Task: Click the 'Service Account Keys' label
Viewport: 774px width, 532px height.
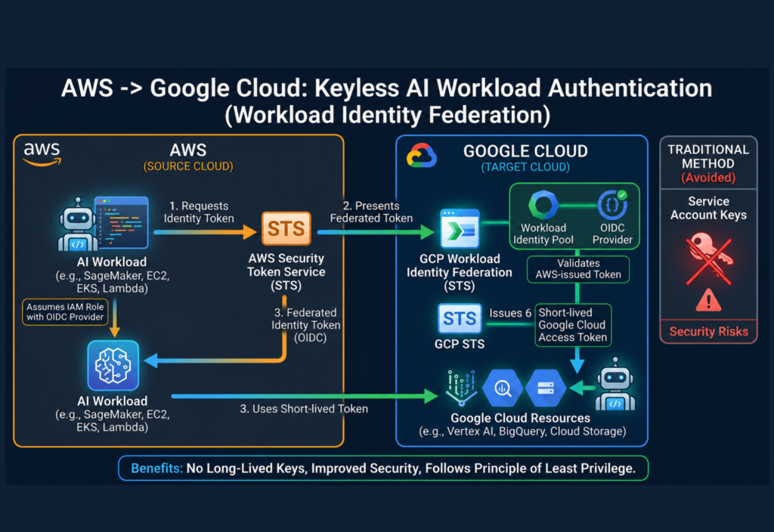Action: (x=708, y=209)
